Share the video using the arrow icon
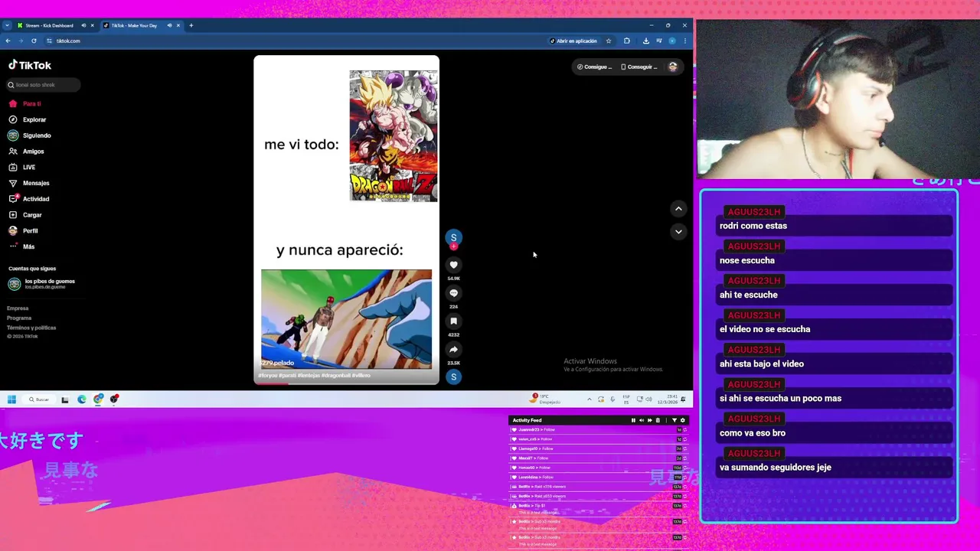 point(453,350)
